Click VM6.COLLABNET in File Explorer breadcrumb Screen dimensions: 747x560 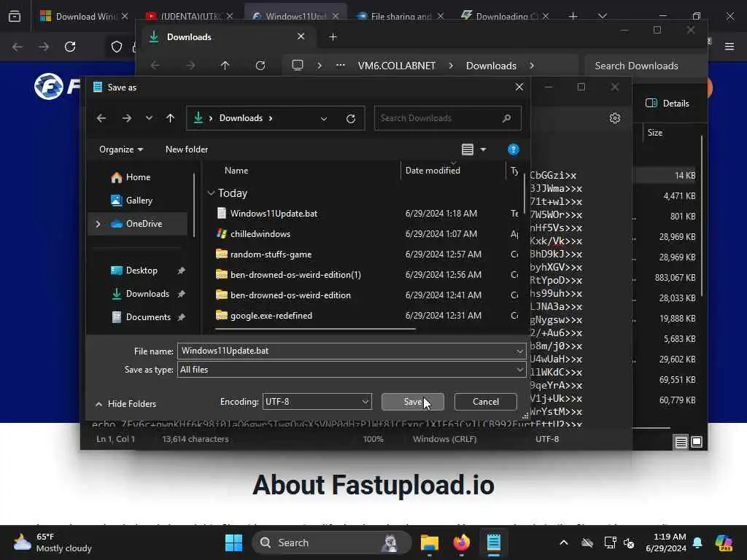396,66
